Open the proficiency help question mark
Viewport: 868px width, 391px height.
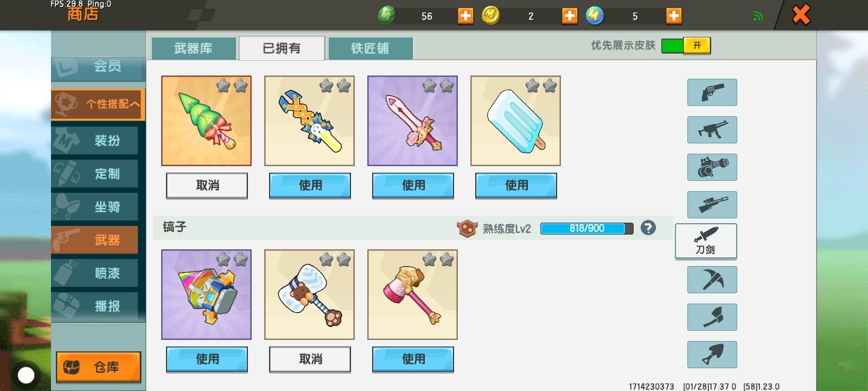coord(648,228)
